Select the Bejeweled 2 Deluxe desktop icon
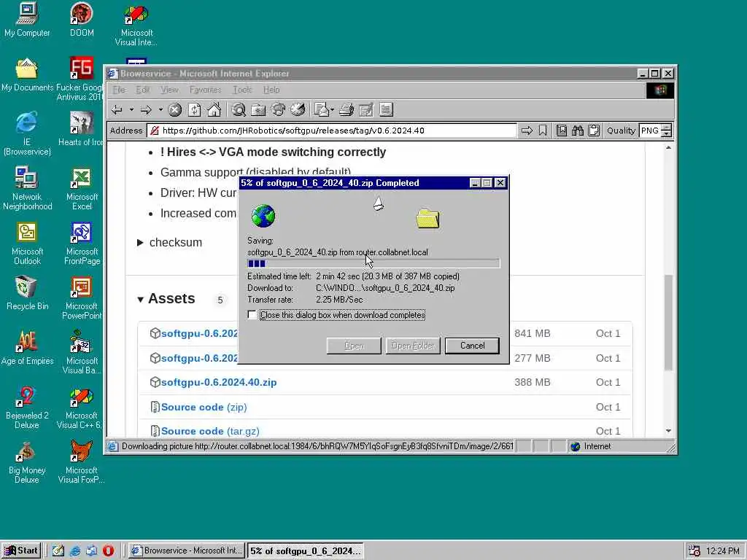747x560 pixels. click(x=27, y=408)
